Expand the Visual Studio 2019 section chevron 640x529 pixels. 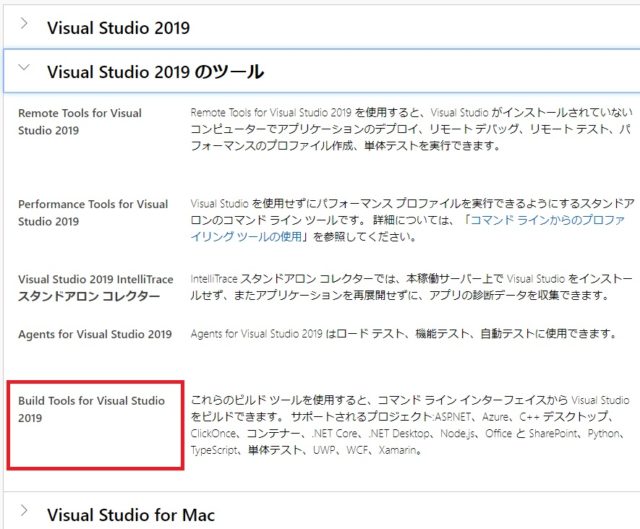click(24, 24)
